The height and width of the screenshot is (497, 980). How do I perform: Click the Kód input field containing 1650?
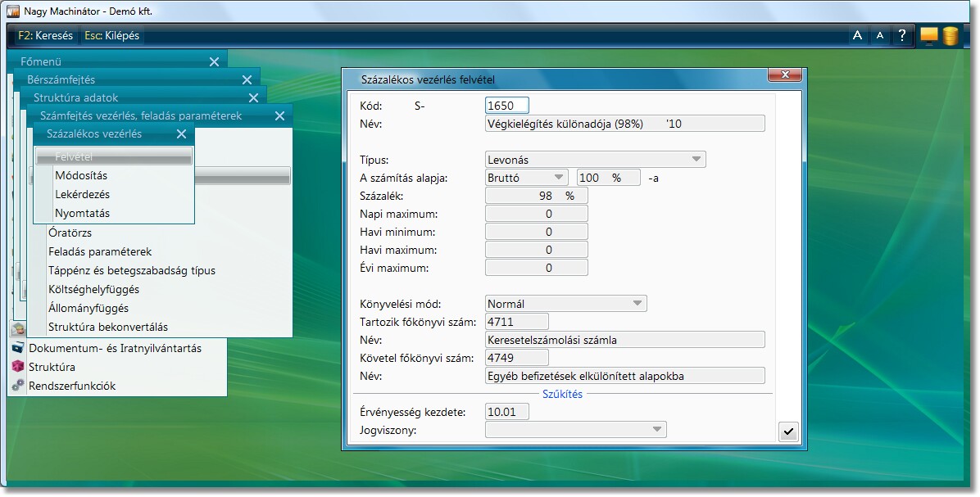507,106
